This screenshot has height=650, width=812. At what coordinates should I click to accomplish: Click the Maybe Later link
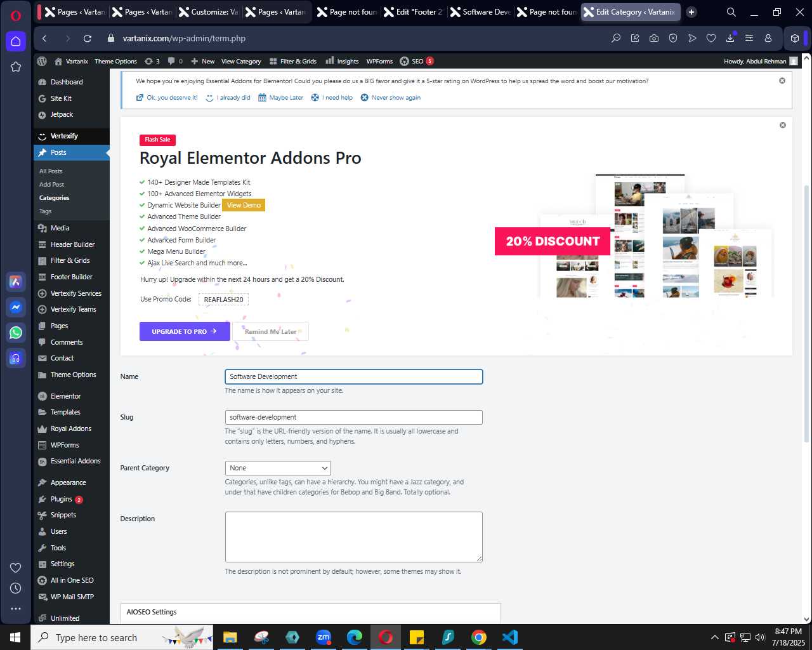point(280,98)
